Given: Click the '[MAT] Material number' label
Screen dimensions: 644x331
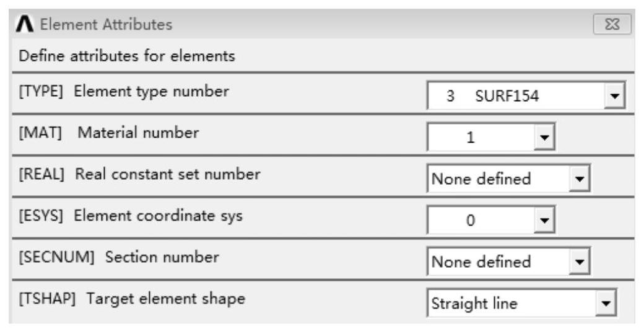Looking at the screenshot, I should tap(106, 133).
